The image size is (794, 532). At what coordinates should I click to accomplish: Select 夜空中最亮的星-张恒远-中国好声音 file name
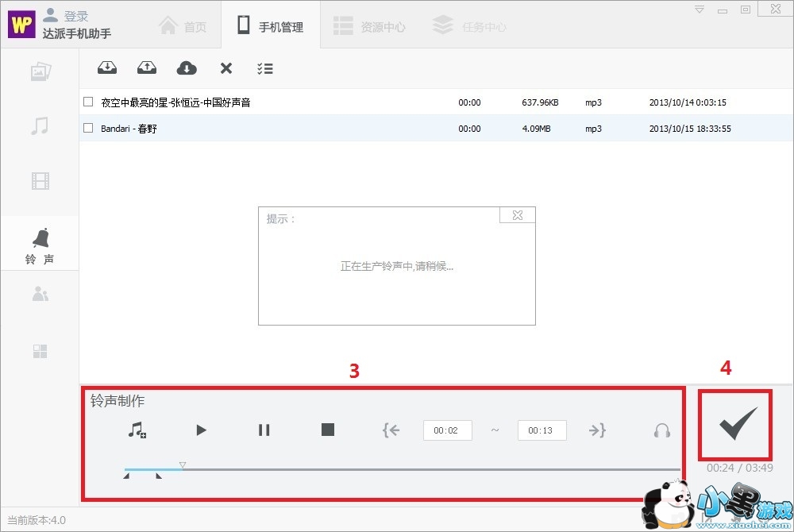coord(175,102)
